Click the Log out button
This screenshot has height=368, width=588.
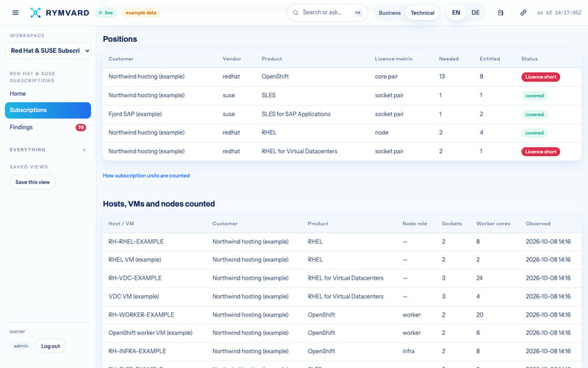(50, 346)
